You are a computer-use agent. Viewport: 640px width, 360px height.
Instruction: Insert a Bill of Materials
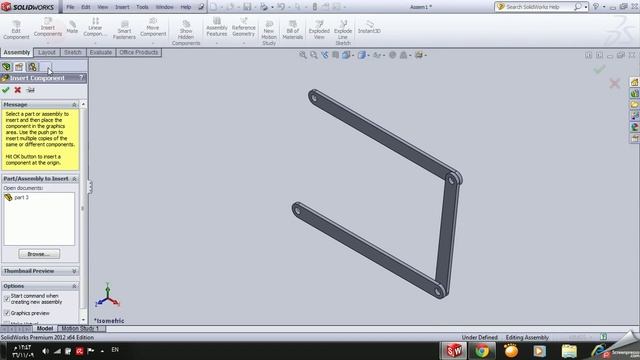click(293, 30)
